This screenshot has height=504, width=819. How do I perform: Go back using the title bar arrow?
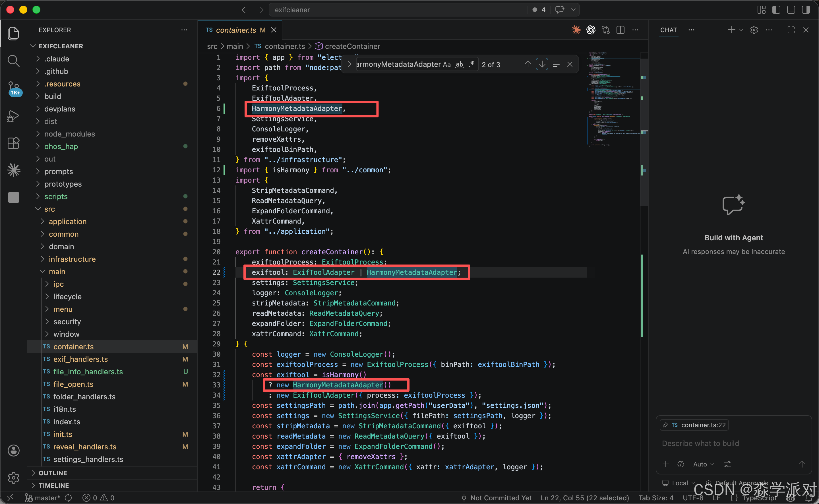point(245,10)
